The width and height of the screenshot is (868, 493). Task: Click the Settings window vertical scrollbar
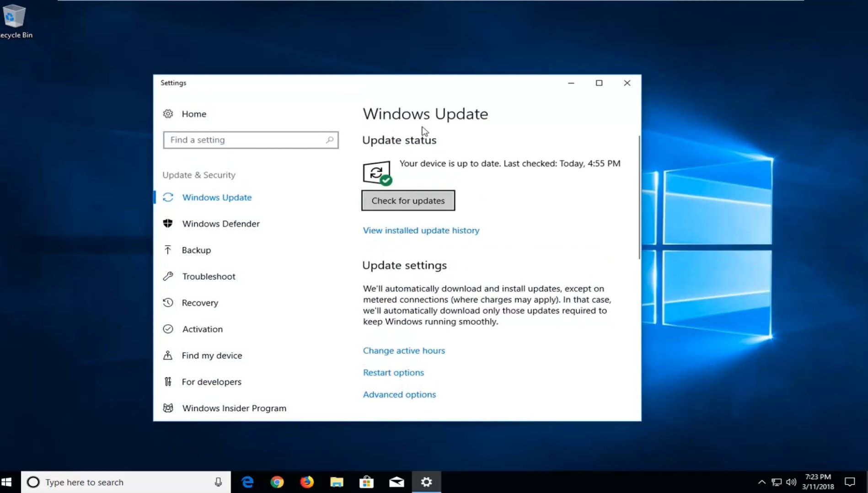[639, 198]
